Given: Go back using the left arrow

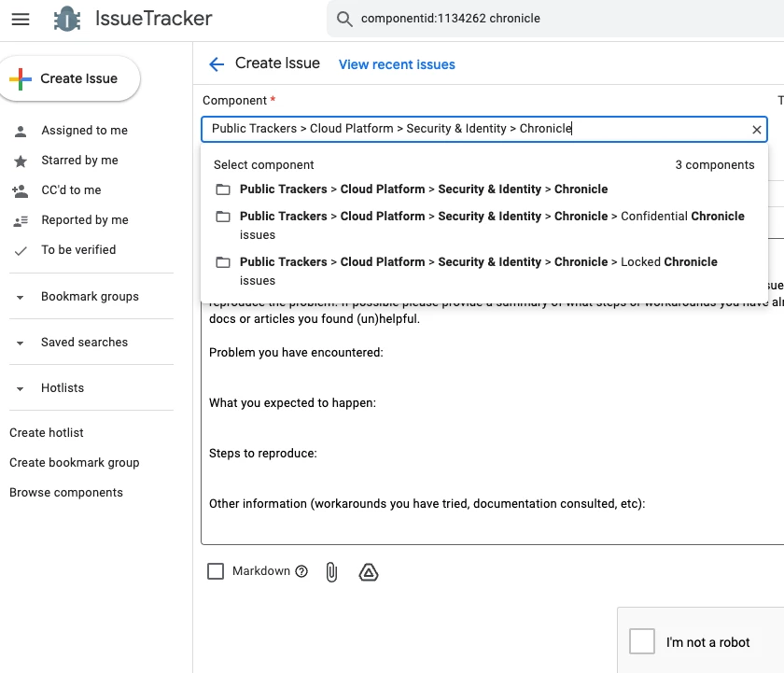Looking at the screenshot, I should [x=217, y=64].
